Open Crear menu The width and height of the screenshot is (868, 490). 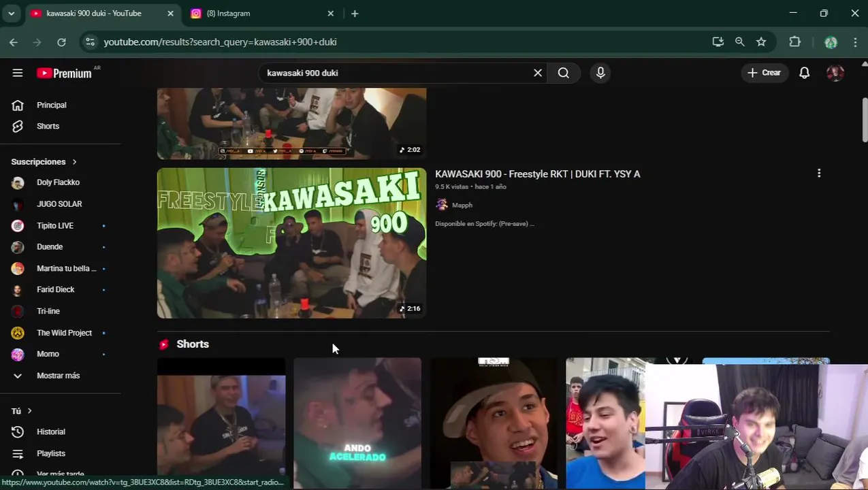coord(764,73)
